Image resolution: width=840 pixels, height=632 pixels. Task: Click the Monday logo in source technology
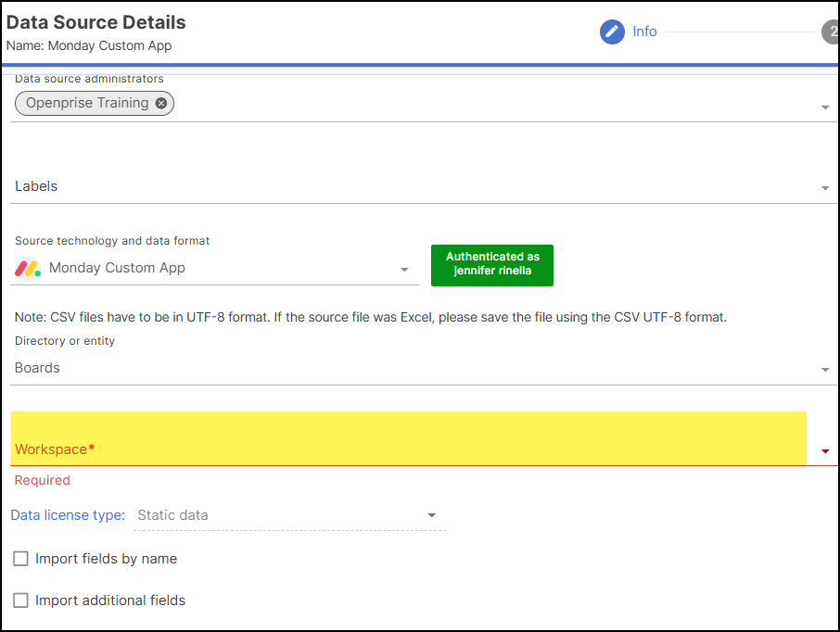pyautogui.click(x=28, y=269)
